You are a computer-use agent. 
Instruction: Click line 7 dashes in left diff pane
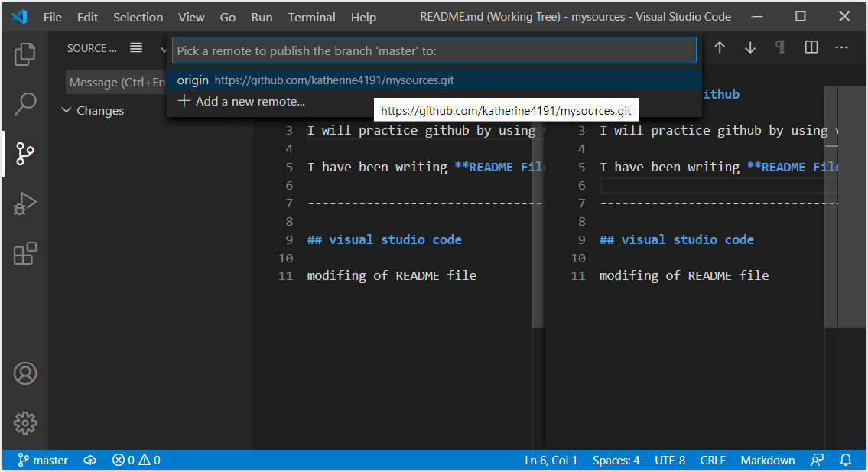point(426,203)
